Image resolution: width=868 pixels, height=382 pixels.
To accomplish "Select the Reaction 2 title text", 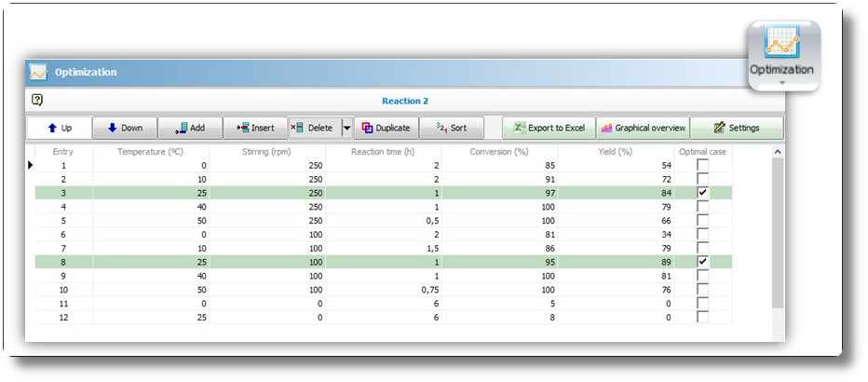I will pos(405,101).
